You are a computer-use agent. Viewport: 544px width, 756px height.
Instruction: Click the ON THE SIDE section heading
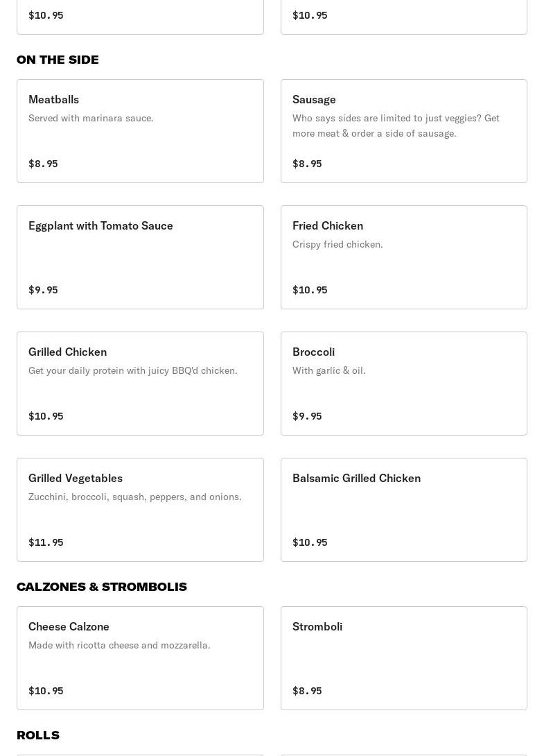(x=58, y=60)
